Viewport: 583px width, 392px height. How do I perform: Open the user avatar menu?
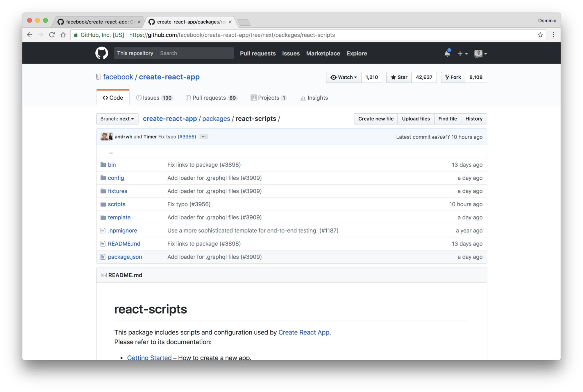(x=480, y=54)
